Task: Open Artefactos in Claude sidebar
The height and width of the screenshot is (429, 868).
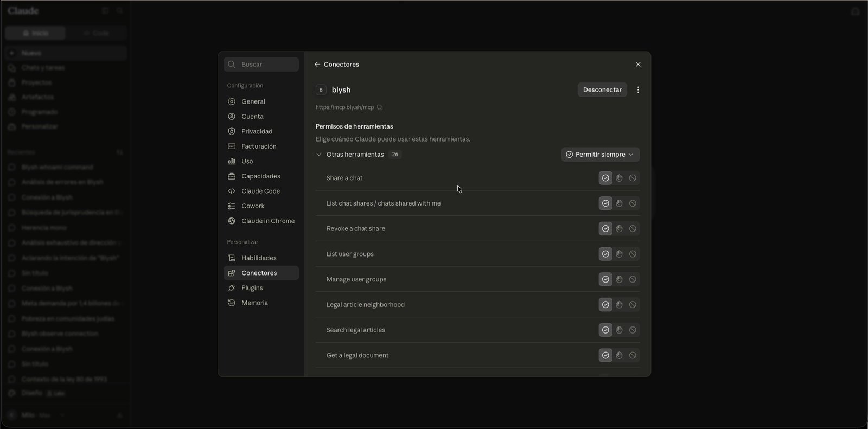Action: (x=66, y=97)
